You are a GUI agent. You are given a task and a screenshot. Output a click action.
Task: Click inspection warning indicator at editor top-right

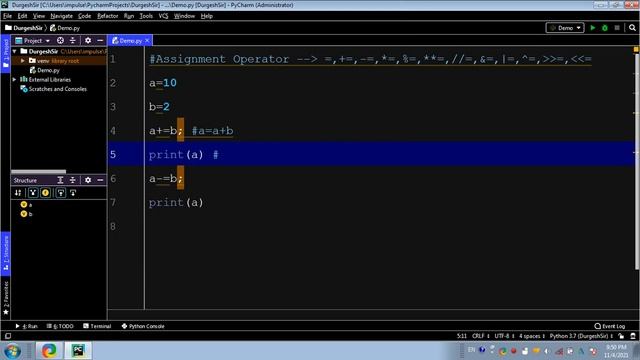pyautogui.click(x=636, y=49)
